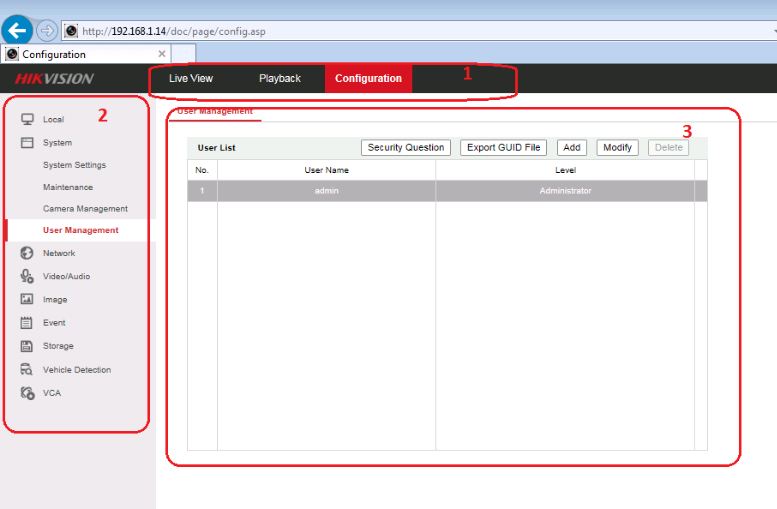
Task: Close the Configuration browser tab
Action: [x=162, y=54]
